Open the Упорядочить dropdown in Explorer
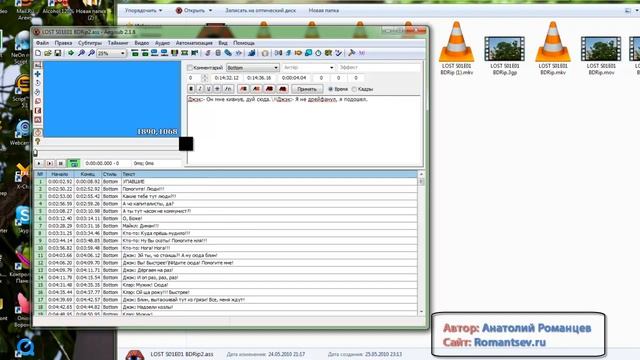This screenshot has width=640, height=360. pos(143,10)
